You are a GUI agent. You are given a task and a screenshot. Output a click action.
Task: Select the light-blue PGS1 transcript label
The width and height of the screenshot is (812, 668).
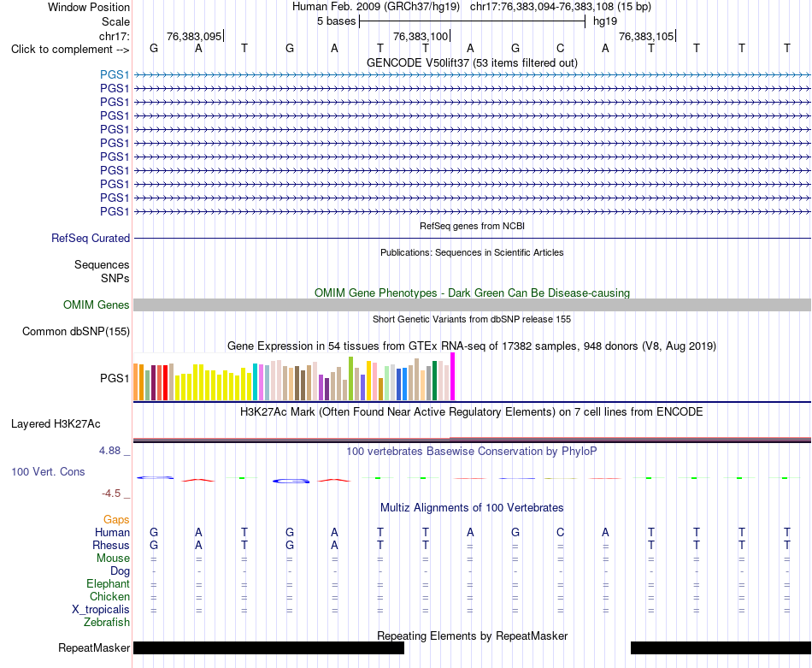pos(115,74)
